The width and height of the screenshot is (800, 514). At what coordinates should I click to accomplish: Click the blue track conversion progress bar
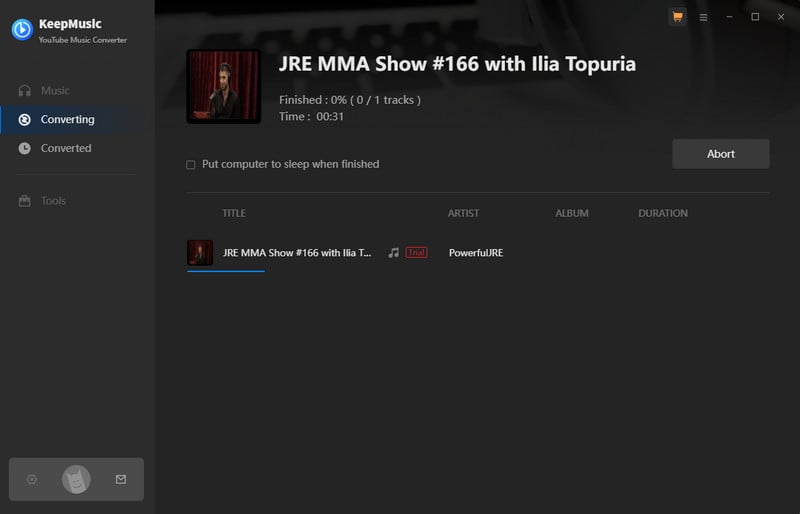click(226, 271)
